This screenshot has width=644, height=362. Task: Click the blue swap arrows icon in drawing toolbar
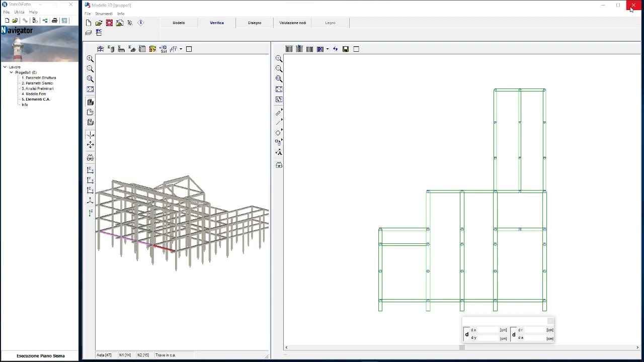click(x=335, y=49)
